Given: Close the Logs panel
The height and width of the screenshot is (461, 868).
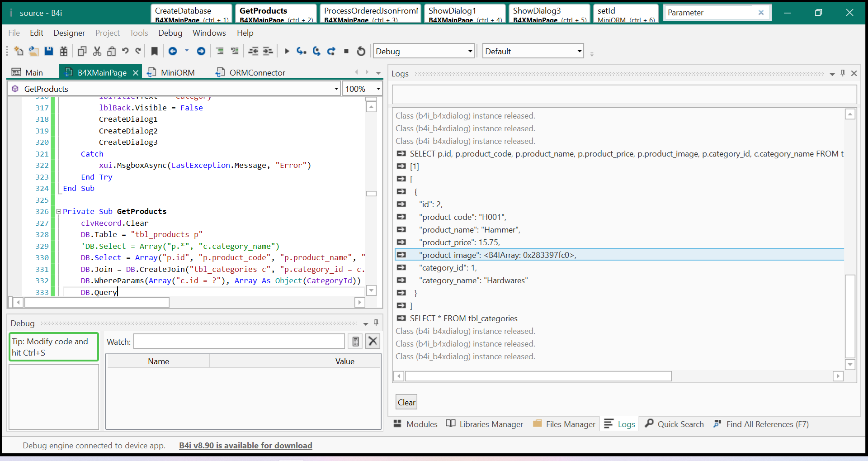Looking at the screenshot, I should [854, 73].
